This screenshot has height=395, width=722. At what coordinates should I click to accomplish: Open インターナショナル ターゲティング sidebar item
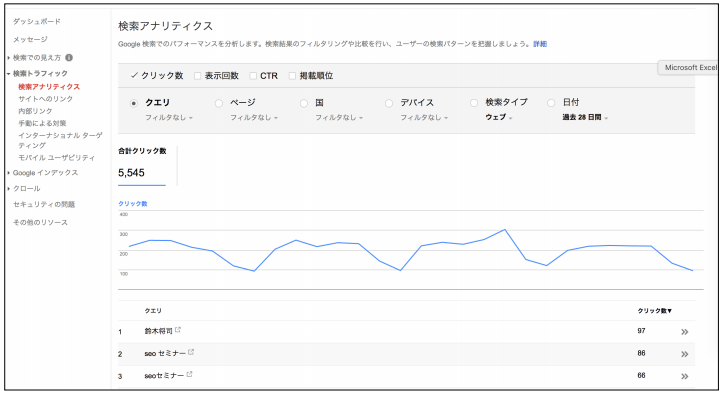(x=60, y=140)
